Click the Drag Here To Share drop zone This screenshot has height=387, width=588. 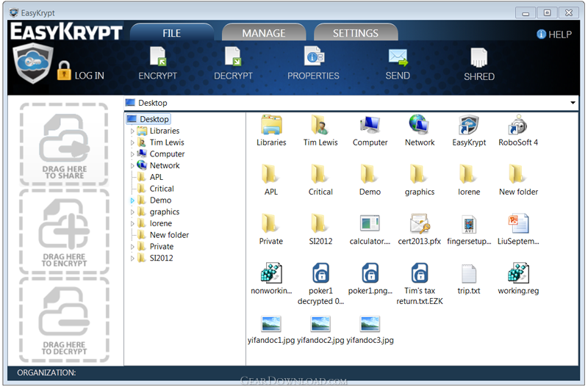[x=64, y=145]
